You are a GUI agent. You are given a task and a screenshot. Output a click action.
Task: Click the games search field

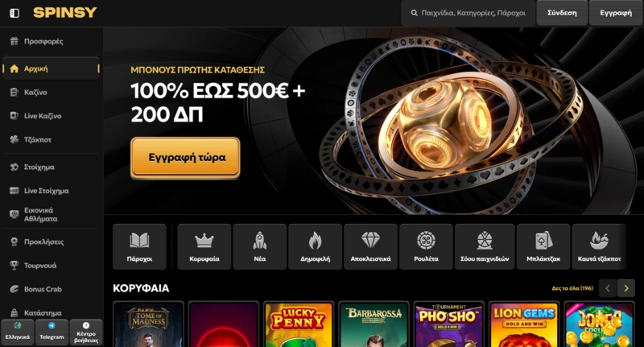pyautogui.click(x=469, y=13)
